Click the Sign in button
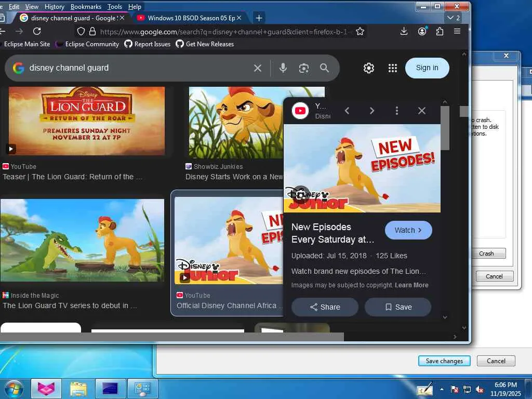The image size is (532, 399). (x=427, y=68)
